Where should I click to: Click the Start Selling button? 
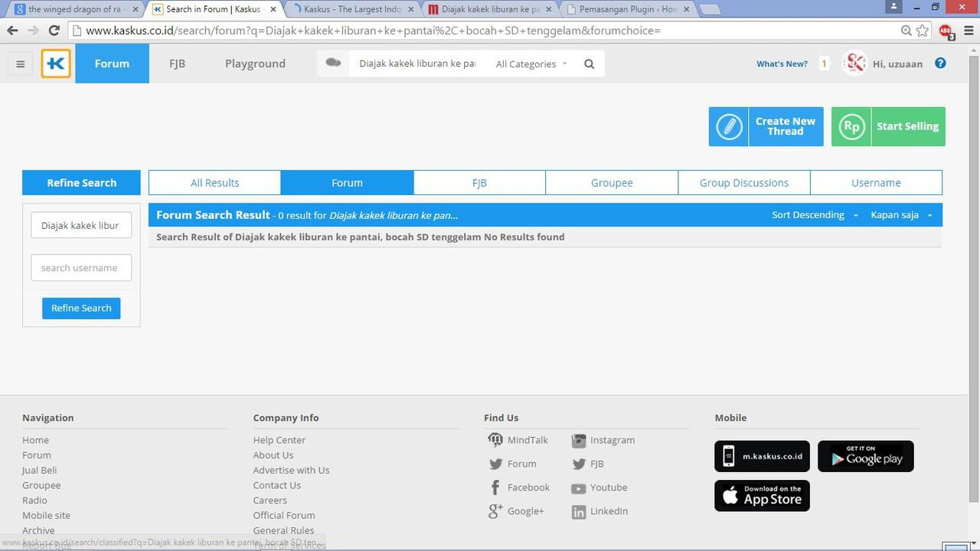[888, 126]
